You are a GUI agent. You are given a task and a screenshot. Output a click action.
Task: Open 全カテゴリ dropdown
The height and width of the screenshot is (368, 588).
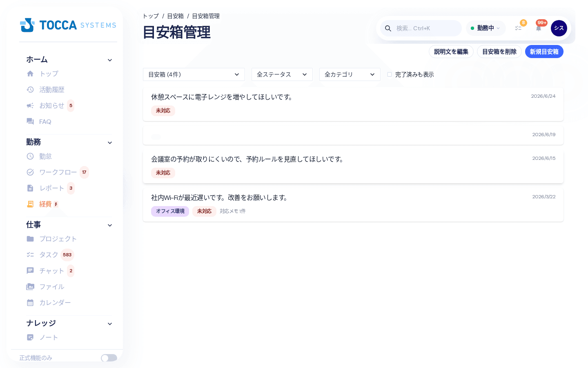350,74
